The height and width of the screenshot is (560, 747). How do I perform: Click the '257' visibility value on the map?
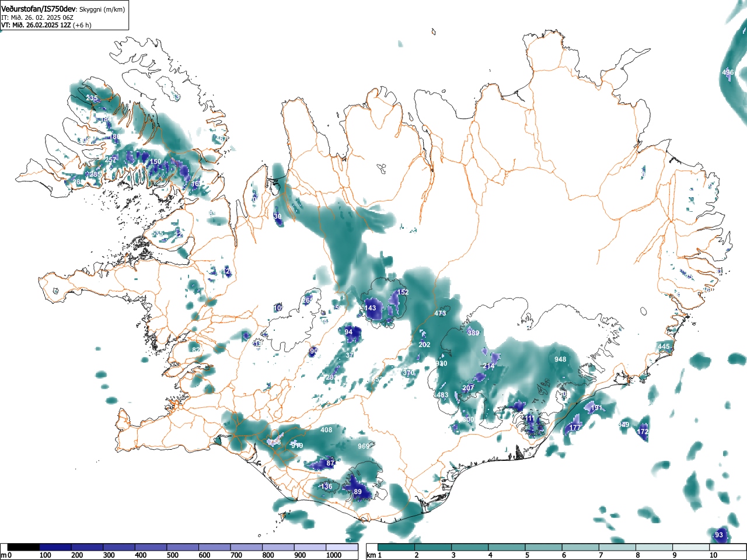[110, 160]
